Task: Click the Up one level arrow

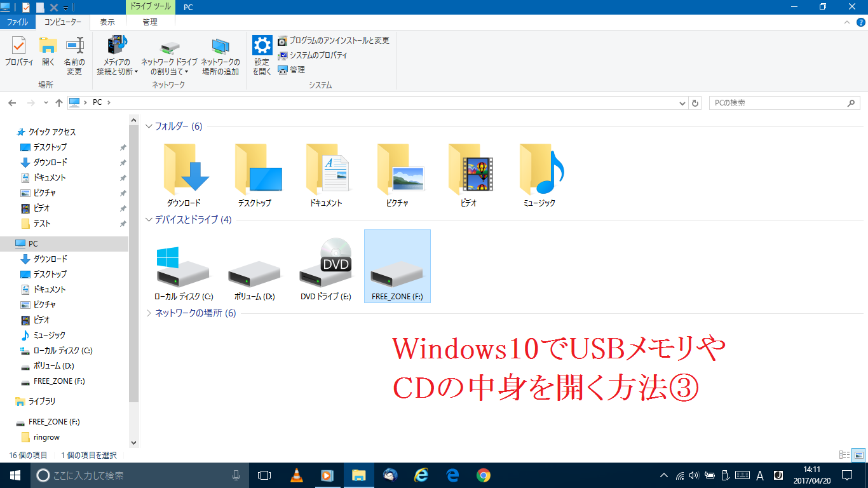Action: (58, 102)
